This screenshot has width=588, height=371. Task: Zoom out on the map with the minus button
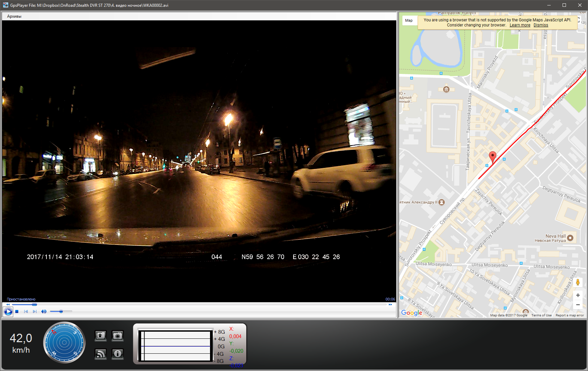coord(578,305)
